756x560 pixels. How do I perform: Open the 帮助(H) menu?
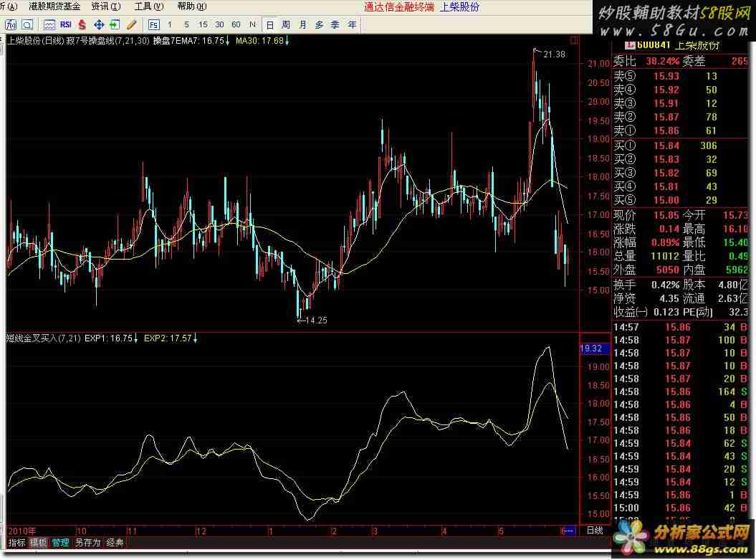click(192, 6)
